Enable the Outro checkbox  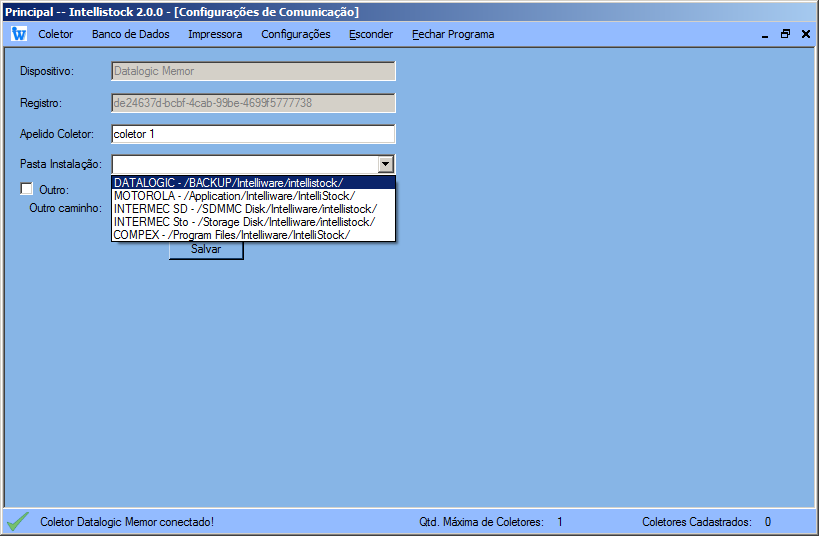click(27, 189)
